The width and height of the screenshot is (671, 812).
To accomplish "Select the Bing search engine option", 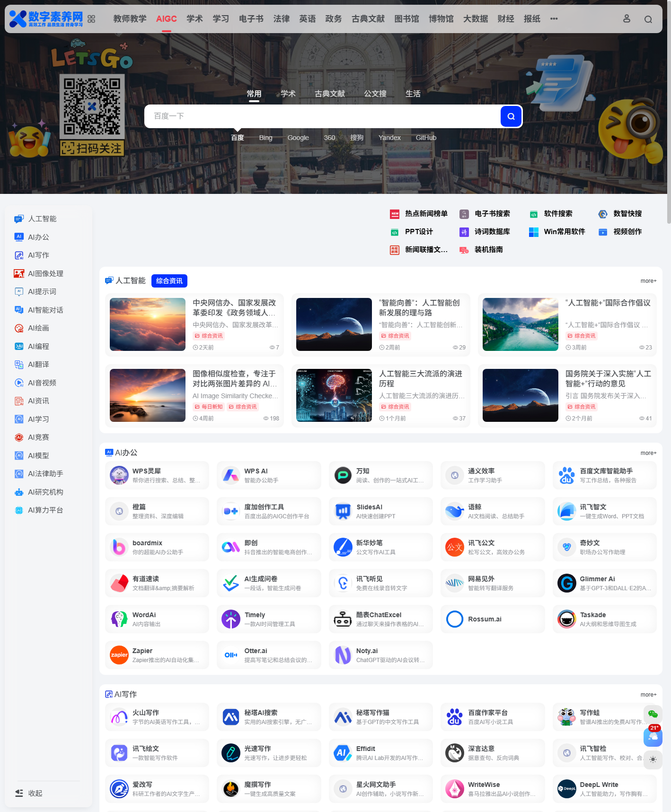I will click(x=265, y=138).
